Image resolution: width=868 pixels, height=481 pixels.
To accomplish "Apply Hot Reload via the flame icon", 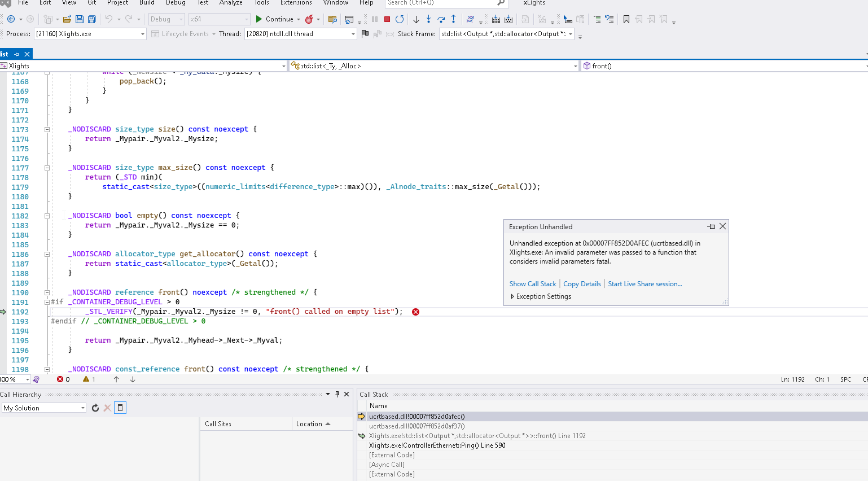I will 310,19.
